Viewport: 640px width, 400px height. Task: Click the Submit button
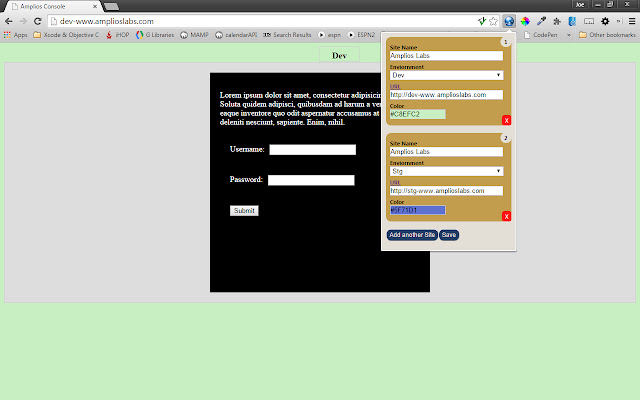pyautogui.click(x=244, y=211)
